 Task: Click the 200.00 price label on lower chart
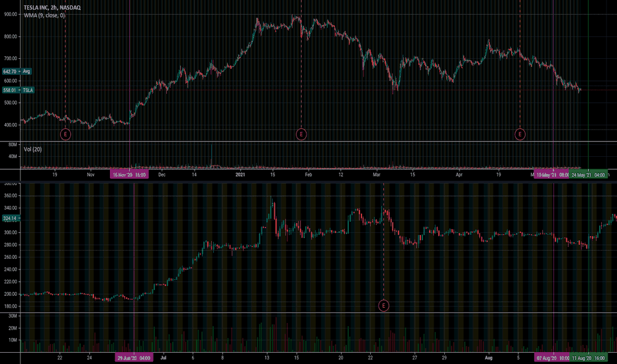[11, 294]
